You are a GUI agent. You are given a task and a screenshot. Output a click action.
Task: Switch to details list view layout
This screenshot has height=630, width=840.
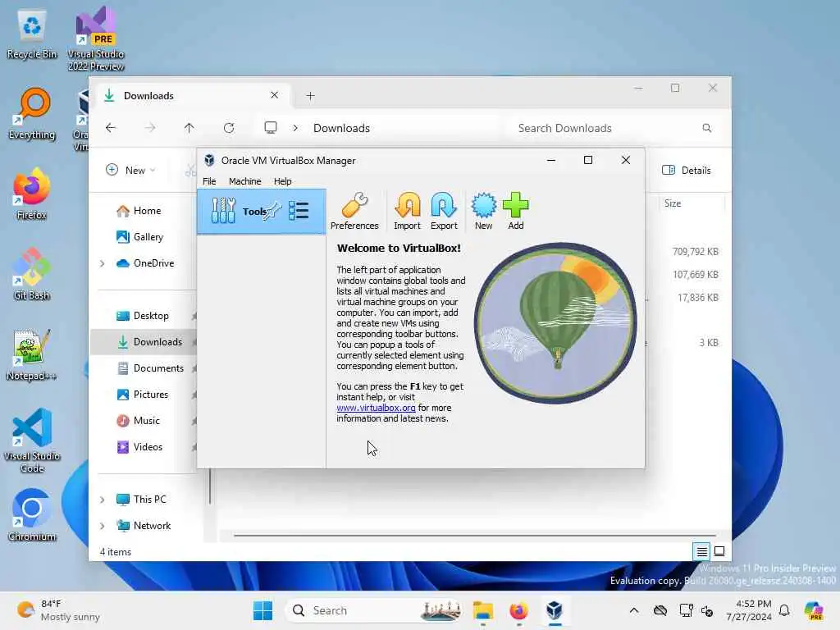[701, 551]
